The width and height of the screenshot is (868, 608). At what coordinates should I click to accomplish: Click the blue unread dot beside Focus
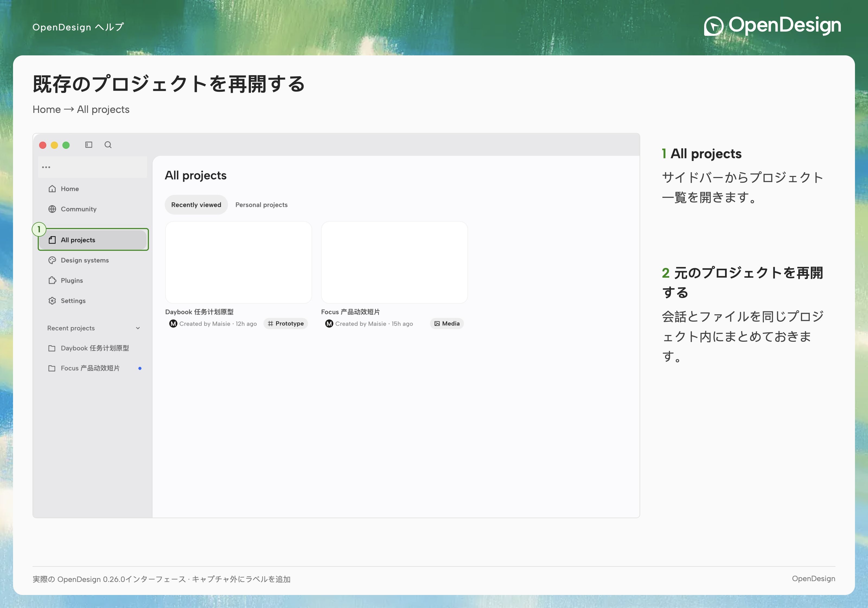(x=140, y=369)
